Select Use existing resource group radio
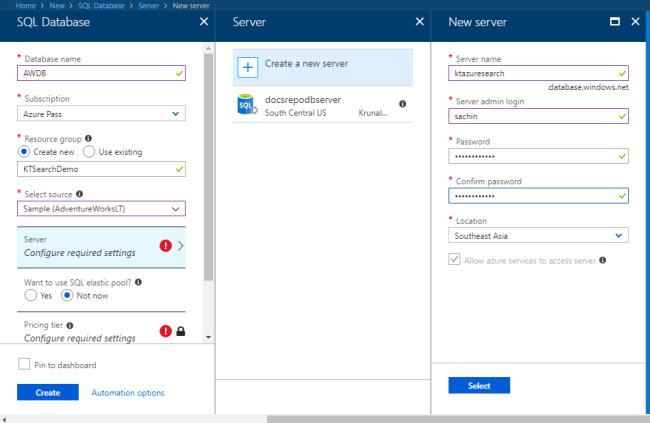The image size is (650, 423). coord(89,151)
